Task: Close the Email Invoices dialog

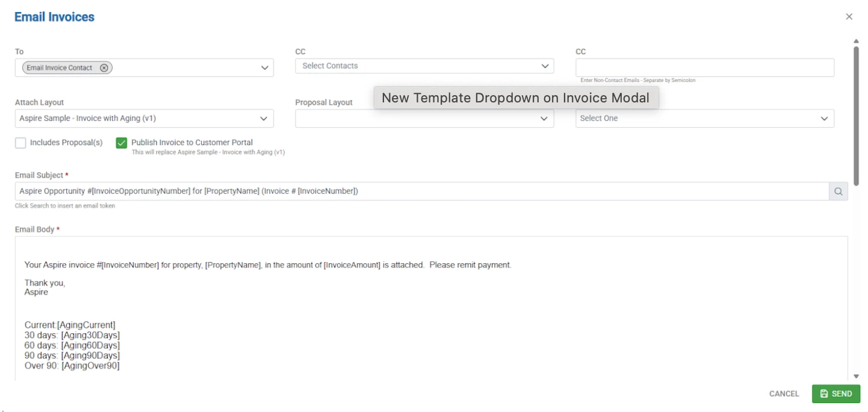Action: 849,17
